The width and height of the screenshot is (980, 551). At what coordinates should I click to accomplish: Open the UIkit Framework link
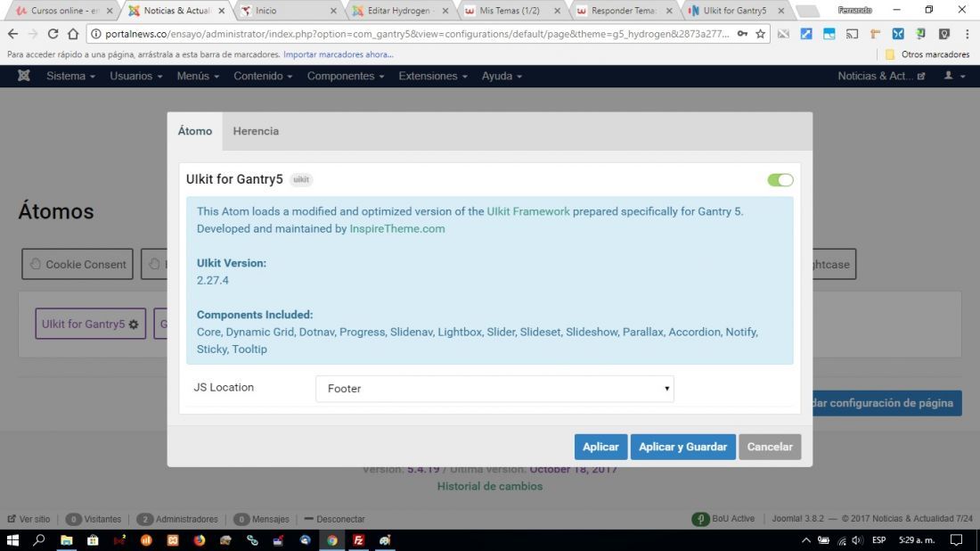(x=528, y=211)
